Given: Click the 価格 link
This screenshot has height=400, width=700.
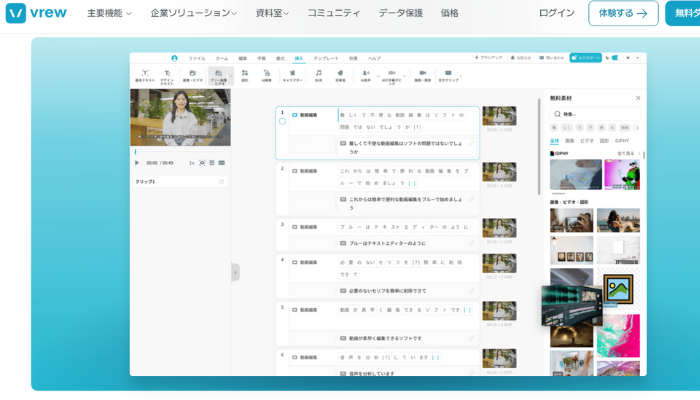Looking at the screenshot, I should 450,13.
